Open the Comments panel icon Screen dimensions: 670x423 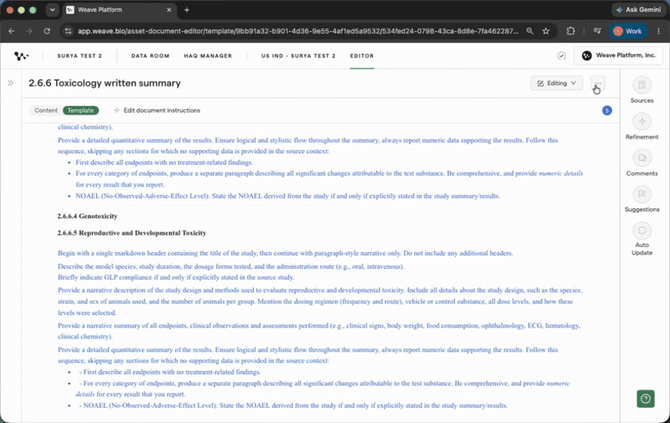pyautogui.click(x=642, y=158)
